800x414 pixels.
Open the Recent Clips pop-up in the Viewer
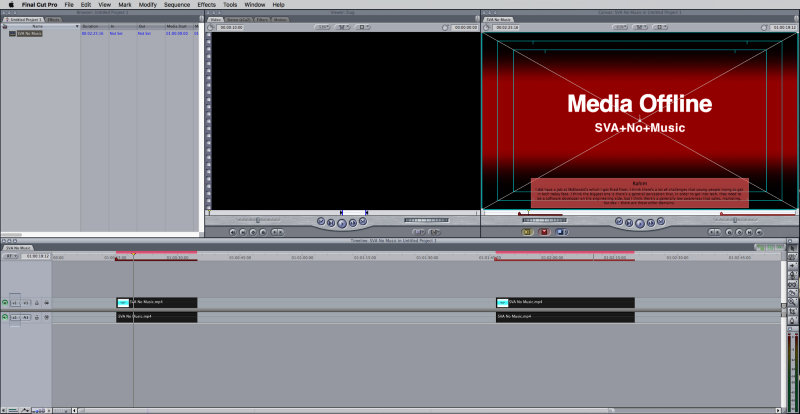(418, 232)
